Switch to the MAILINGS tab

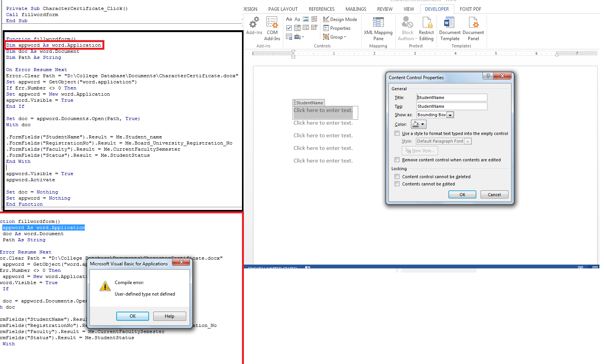point(356,9)
